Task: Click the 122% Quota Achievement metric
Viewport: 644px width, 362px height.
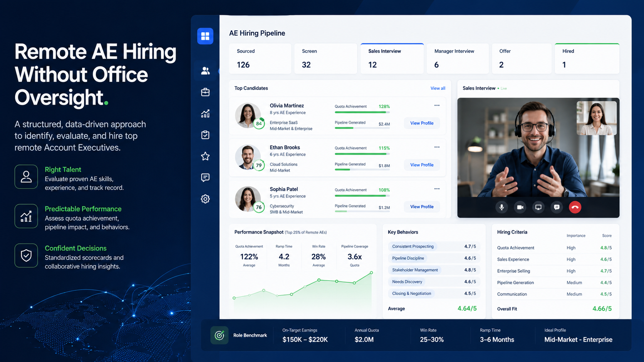Action: click(x=249, y=257)
